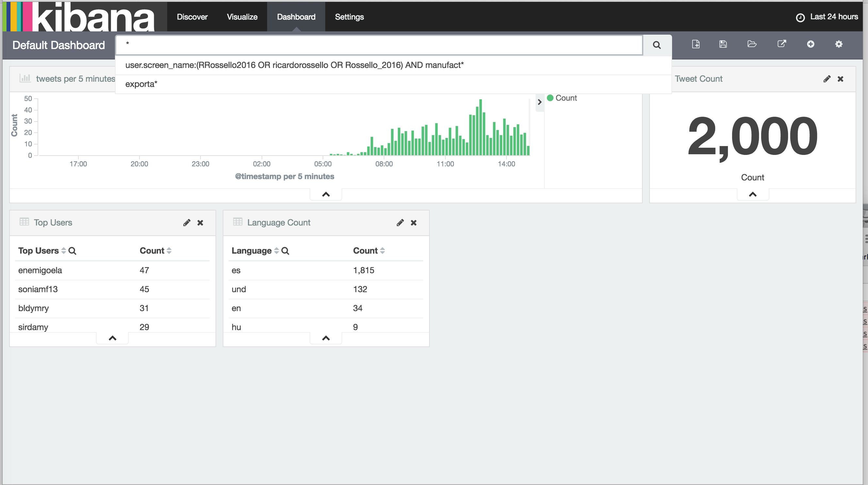This screenshot has height=485, width=868.
Task: Toggle spy panel under Tweet Count
Action: [753, 194]
